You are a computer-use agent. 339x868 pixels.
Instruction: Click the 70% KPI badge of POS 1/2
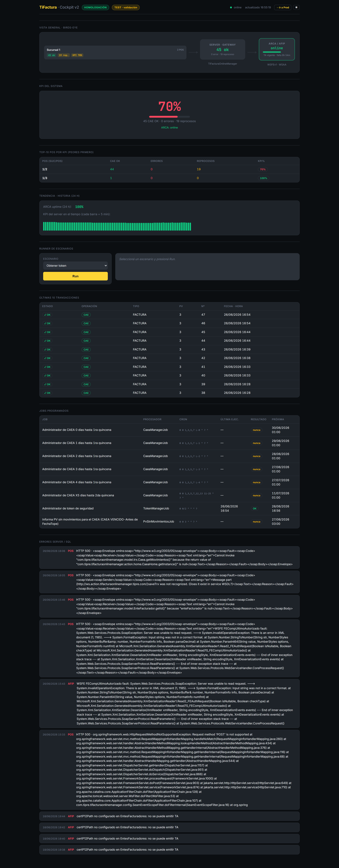(263, 169)
